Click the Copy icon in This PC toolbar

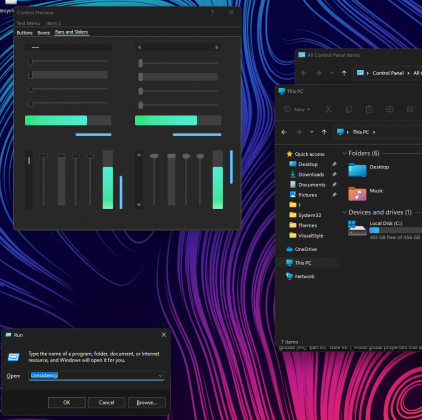point(349,109)
